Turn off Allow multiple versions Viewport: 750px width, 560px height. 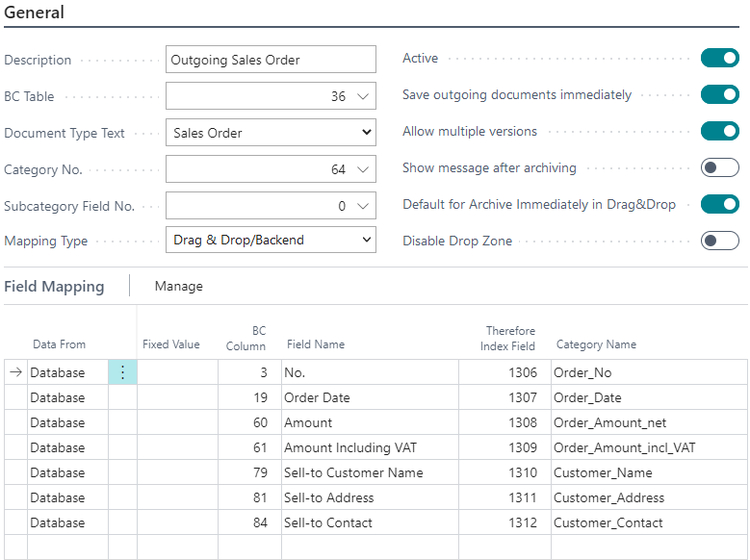tap(719, 131)
